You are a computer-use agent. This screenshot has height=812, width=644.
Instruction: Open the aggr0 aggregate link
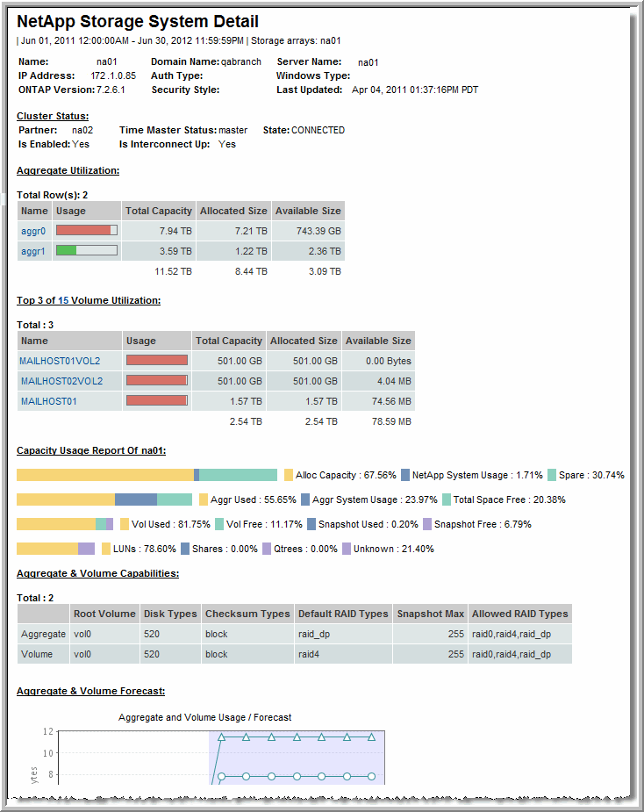pos(33,231)
